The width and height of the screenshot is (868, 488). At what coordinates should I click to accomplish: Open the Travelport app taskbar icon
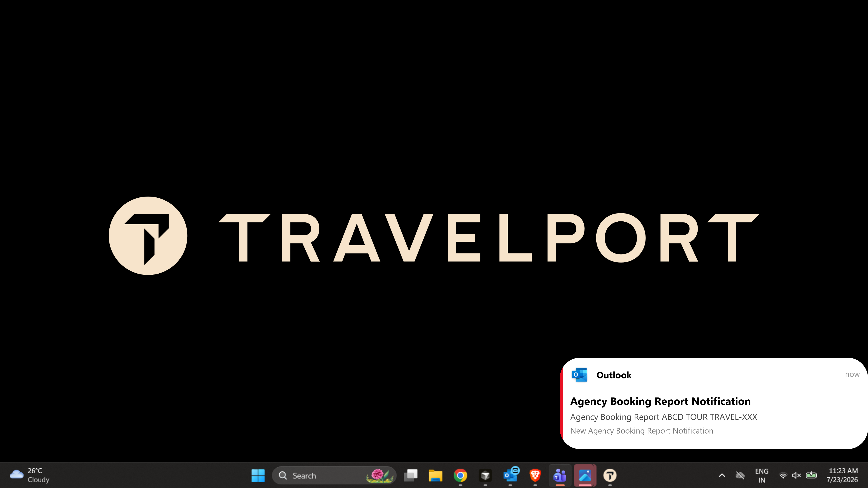[610, 475]
